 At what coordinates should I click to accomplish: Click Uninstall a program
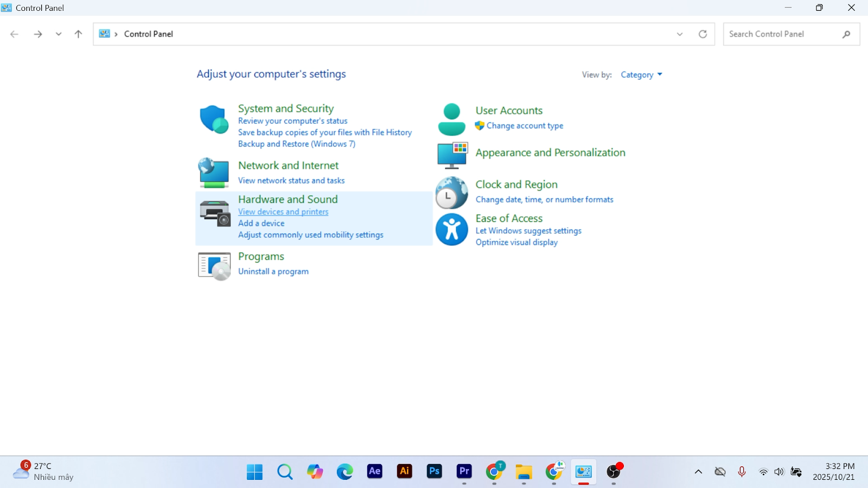tap(273, 272)
